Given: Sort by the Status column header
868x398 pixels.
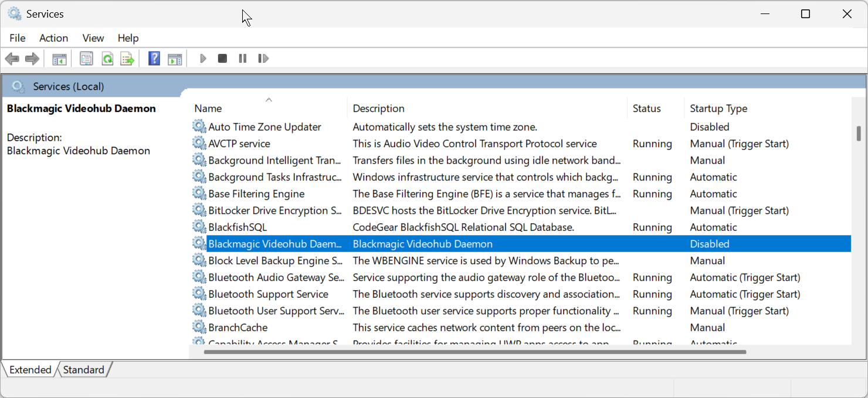Looking at the screenshot, I should click(655, 108).
